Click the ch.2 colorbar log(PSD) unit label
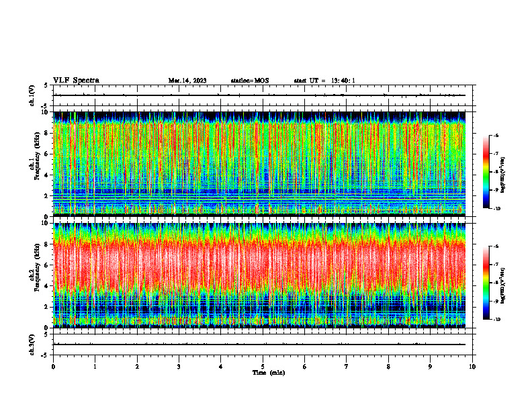Image resolution: width=532 pixels, height=411 pixels. pos(503,285)
